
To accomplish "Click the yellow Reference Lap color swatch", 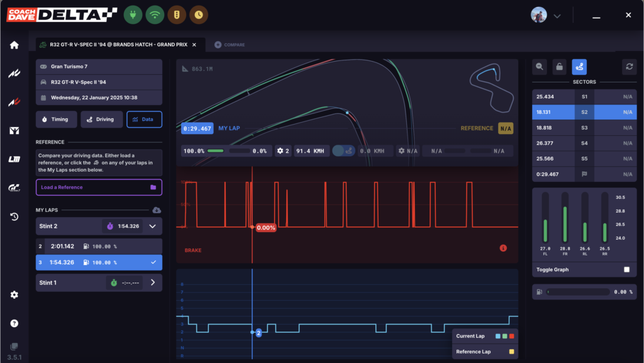I will pos(512,352).
